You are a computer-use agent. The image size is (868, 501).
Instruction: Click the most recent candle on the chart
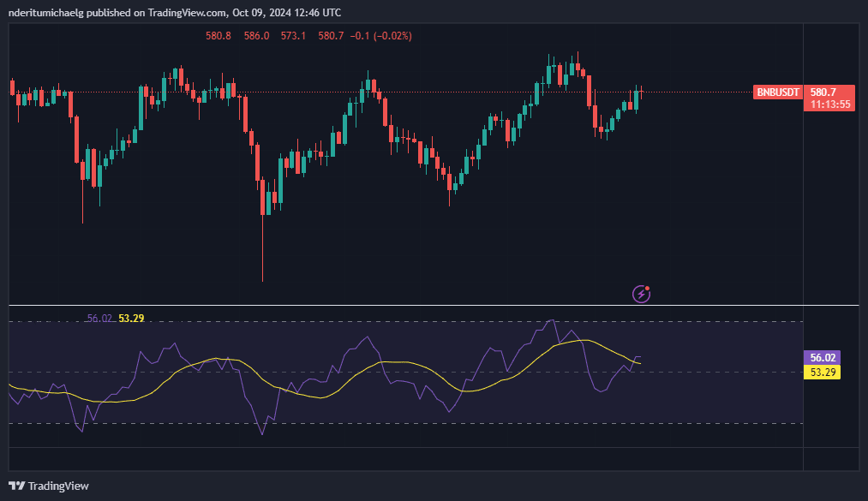tap(641, 92)
